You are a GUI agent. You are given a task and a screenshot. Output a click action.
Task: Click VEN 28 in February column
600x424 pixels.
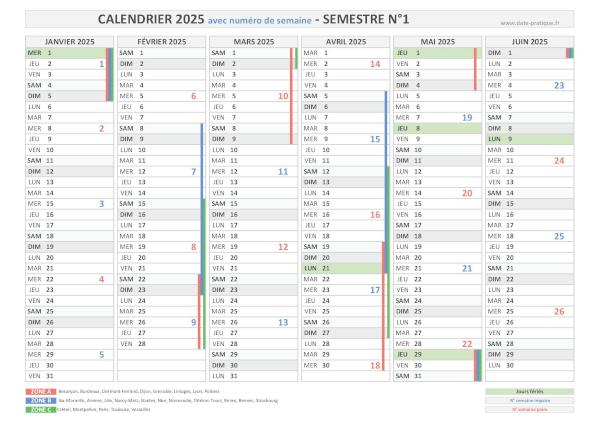158,344
